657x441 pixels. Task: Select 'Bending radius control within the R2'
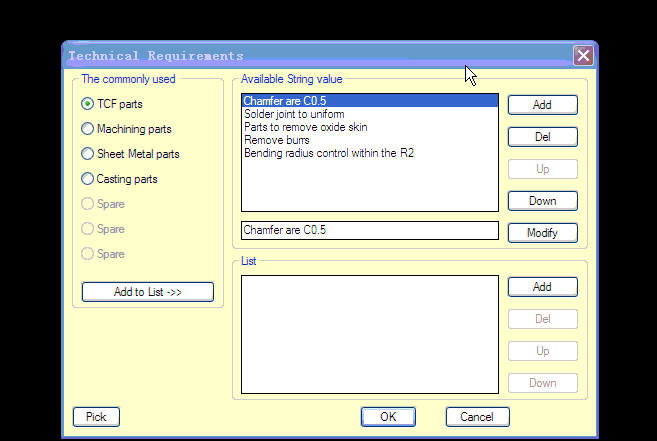[x=370, y=153]
